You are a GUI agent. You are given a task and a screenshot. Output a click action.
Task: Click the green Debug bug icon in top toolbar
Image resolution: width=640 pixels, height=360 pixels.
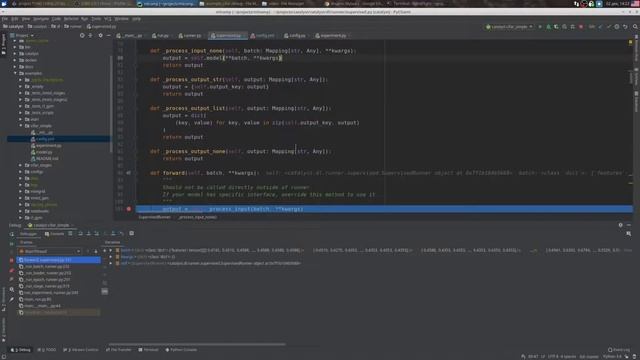(x=548, y=27)
